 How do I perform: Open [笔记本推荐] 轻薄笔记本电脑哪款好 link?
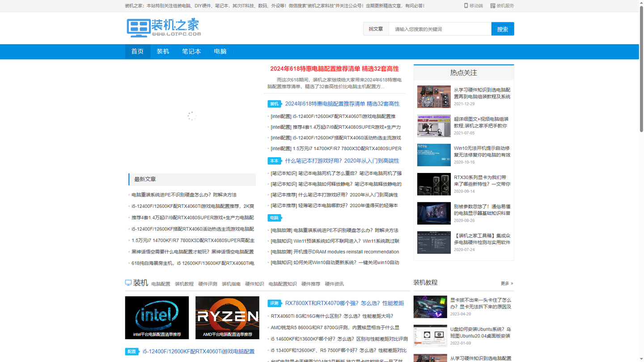(x=335, y=206)
